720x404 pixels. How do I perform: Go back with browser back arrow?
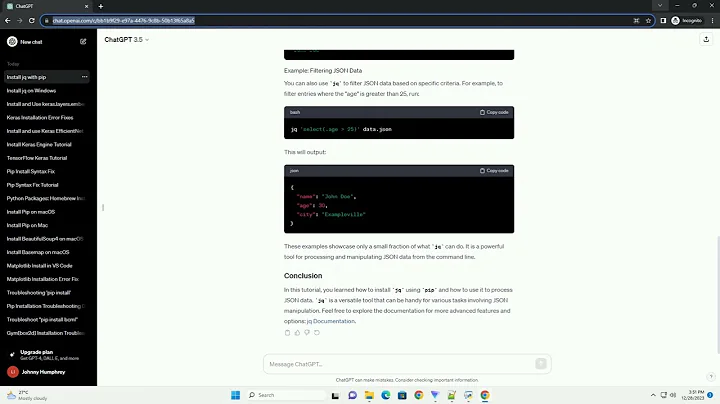point(7,20)
